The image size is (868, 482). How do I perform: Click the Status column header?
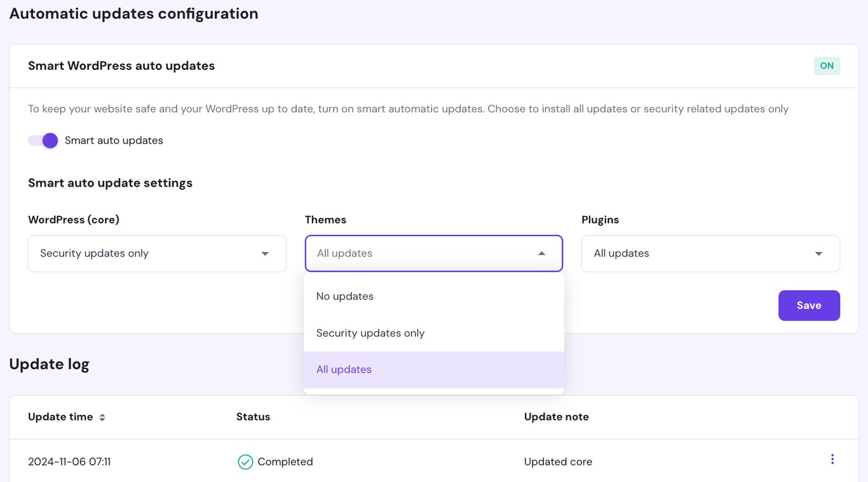(253, 417)
